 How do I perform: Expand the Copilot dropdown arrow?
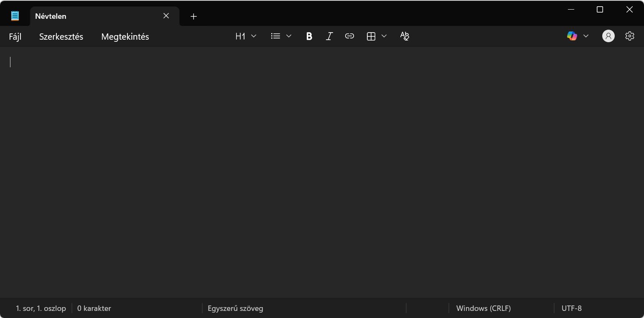[585, 36]
